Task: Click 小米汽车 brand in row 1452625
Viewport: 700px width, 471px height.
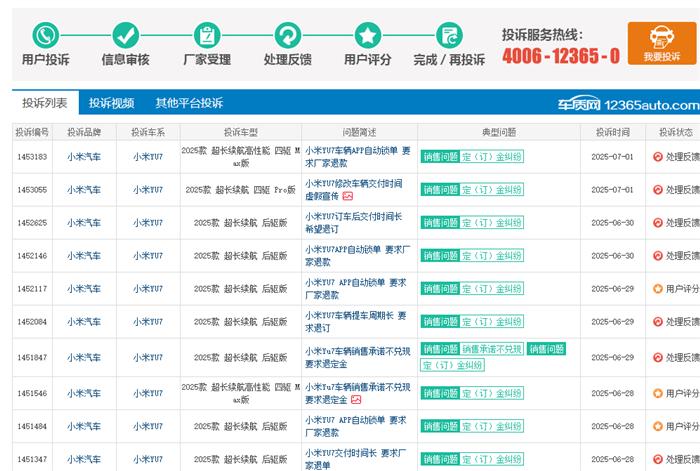Action: point(84,223)
